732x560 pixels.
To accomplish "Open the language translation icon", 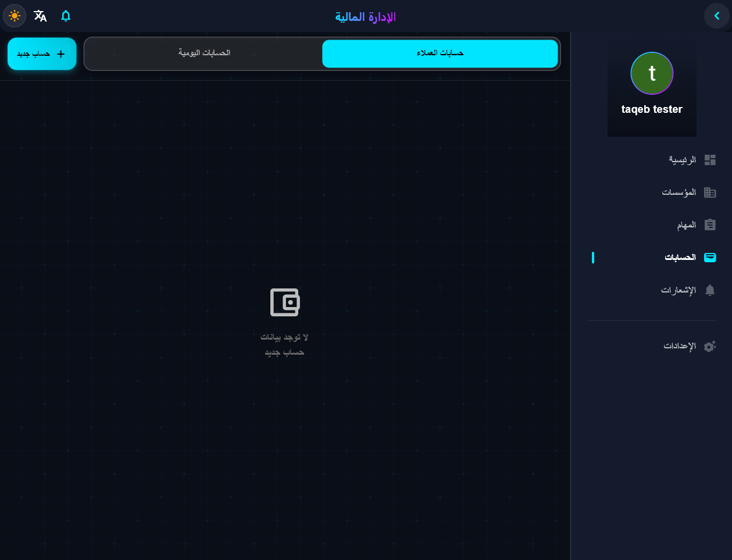I will (x=40, y=16).
